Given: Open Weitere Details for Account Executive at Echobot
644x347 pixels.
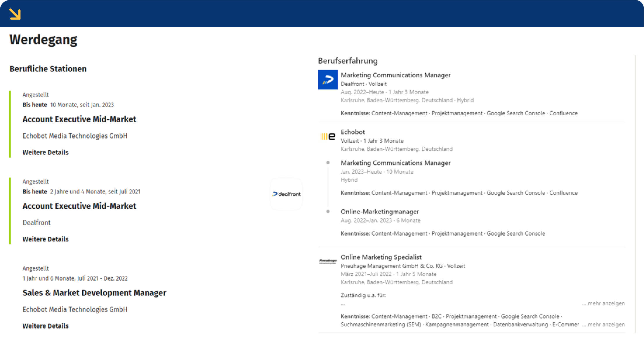Looking at the screenshot, I should (46, 152).
